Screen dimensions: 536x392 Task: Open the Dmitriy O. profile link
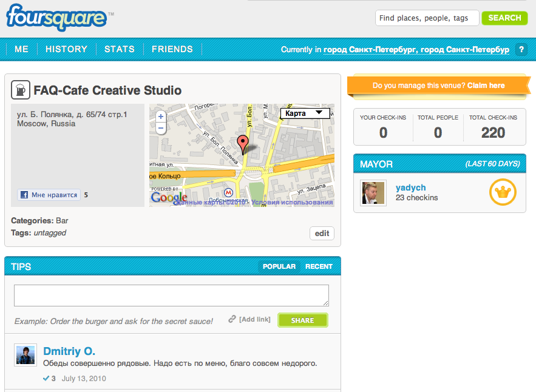click(x=69, y=351)
